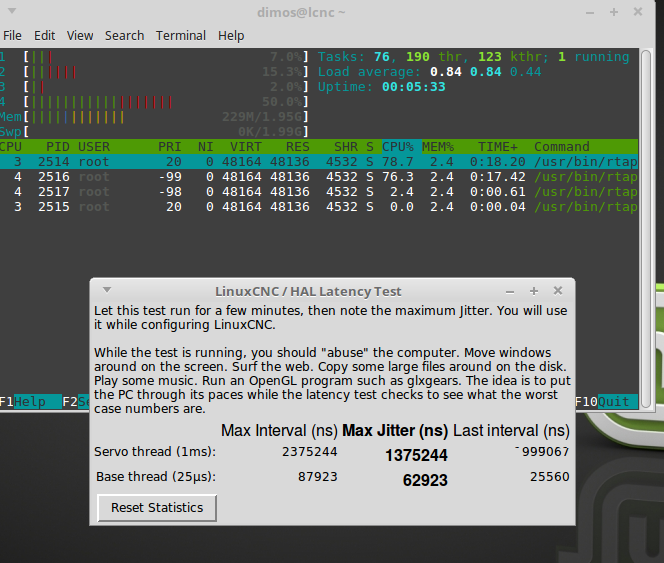This screenshot has width=664, height=563.
Task: Click Servo thread max interval 2375244
Action: (x=310, y=452)
